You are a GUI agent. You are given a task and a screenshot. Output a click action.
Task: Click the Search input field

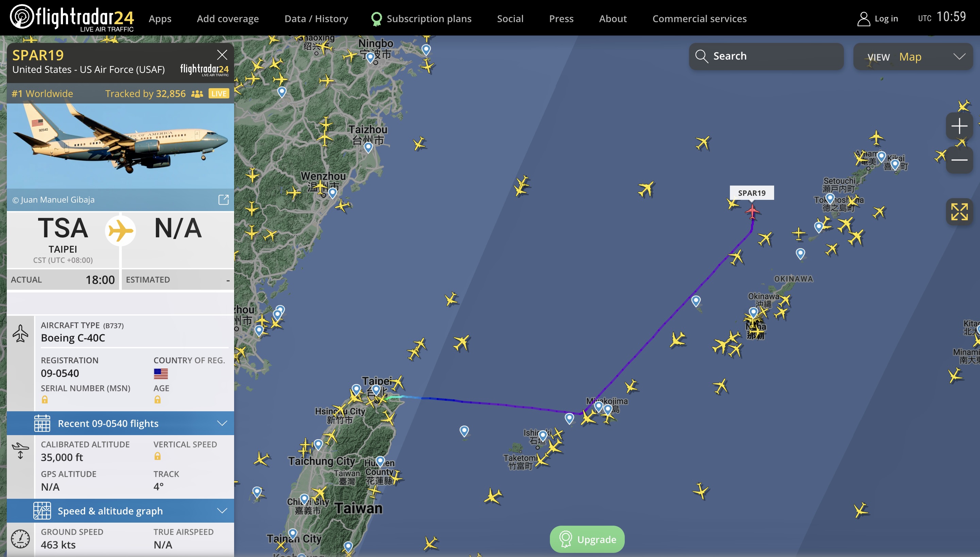point(766,56)
